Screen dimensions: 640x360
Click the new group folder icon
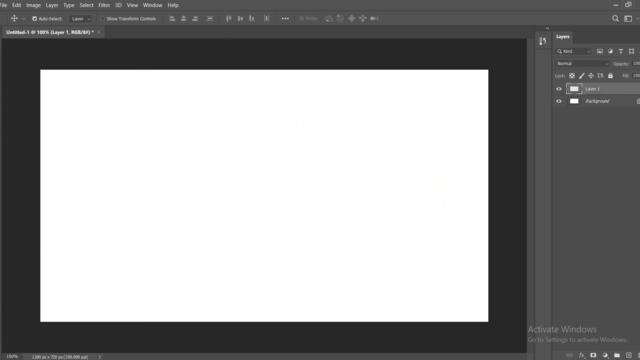coord(617,356)
